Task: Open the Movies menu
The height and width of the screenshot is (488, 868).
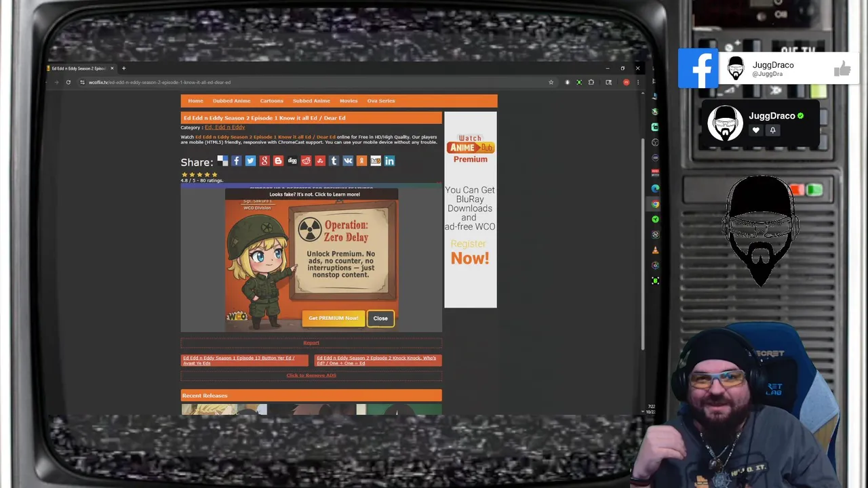Action: (x=349, y=100)
